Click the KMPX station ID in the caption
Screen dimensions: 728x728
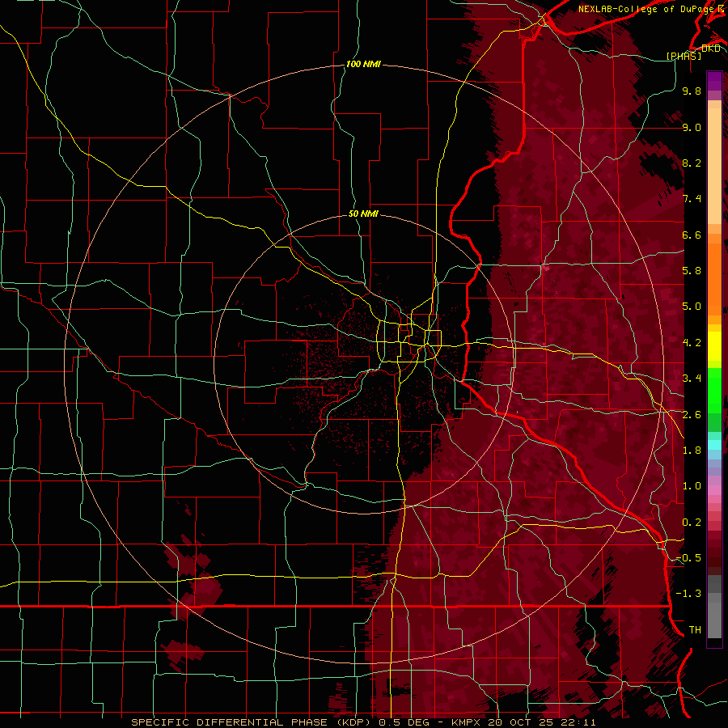(467, 722)
